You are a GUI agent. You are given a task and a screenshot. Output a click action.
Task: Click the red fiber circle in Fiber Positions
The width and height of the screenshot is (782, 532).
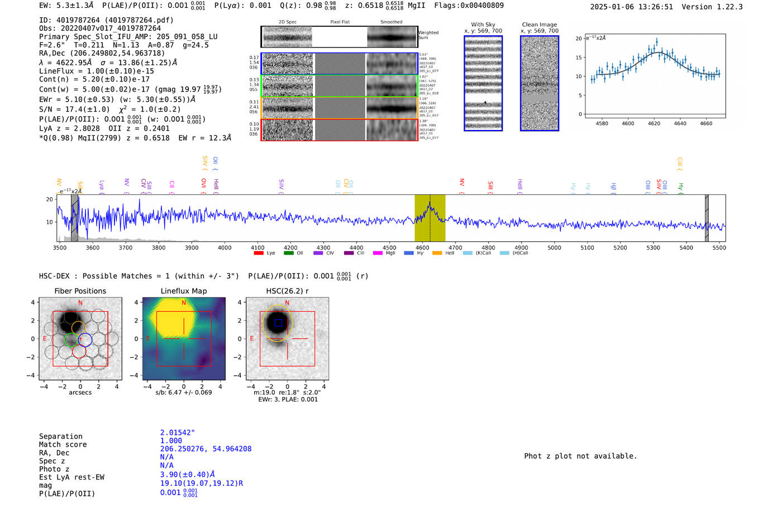[79, 350]
